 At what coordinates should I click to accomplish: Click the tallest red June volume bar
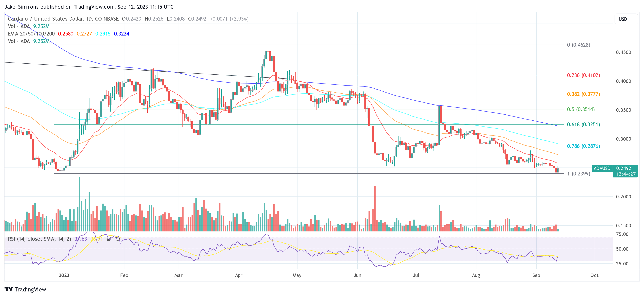pyautogui.click(x=375, y=209)
